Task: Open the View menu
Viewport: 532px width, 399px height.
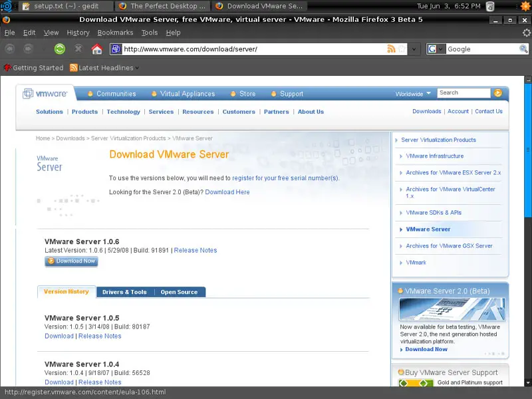Action: (51, 33)
